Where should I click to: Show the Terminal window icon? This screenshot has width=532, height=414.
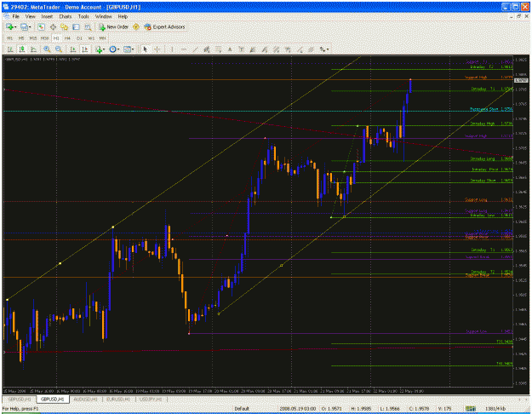point(76,26)
